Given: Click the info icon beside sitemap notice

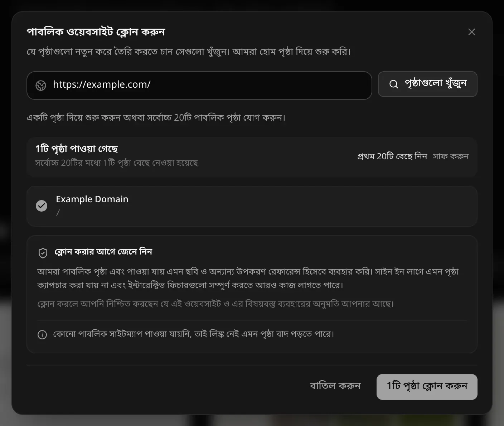Looking at the screenshot, I should click(x=42, y=335).
